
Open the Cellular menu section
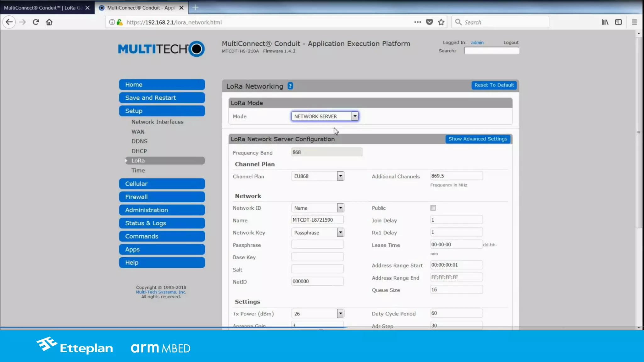point(162,184)
